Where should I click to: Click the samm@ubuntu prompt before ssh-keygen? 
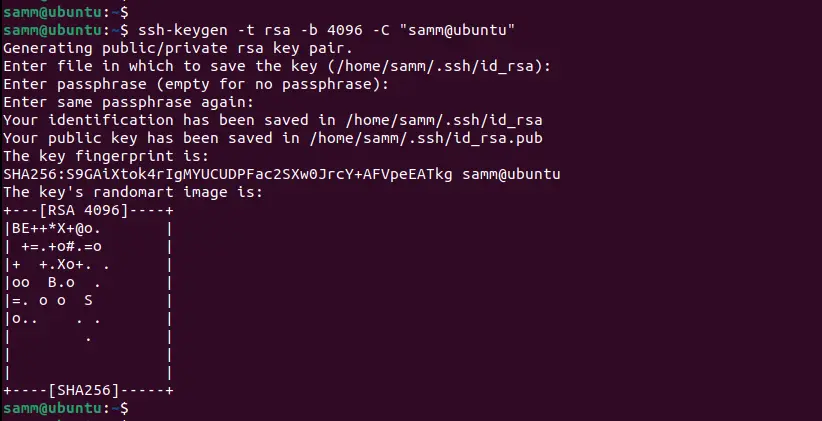point(52,30)
